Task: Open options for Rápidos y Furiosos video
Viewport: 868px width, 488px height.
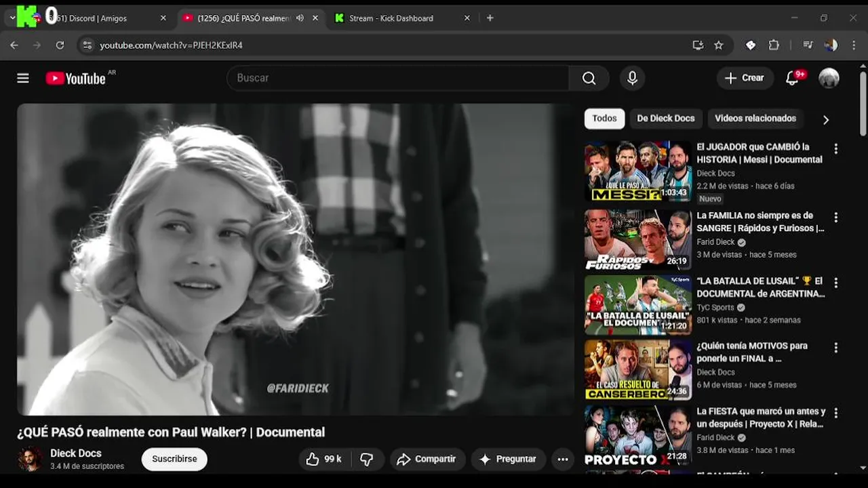Action: (835, 218)
